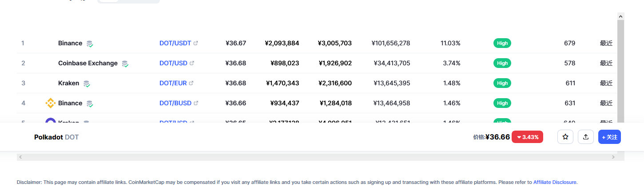
Task: Click the external link icon next to DOT/BUSD
Action: point(196,103)
